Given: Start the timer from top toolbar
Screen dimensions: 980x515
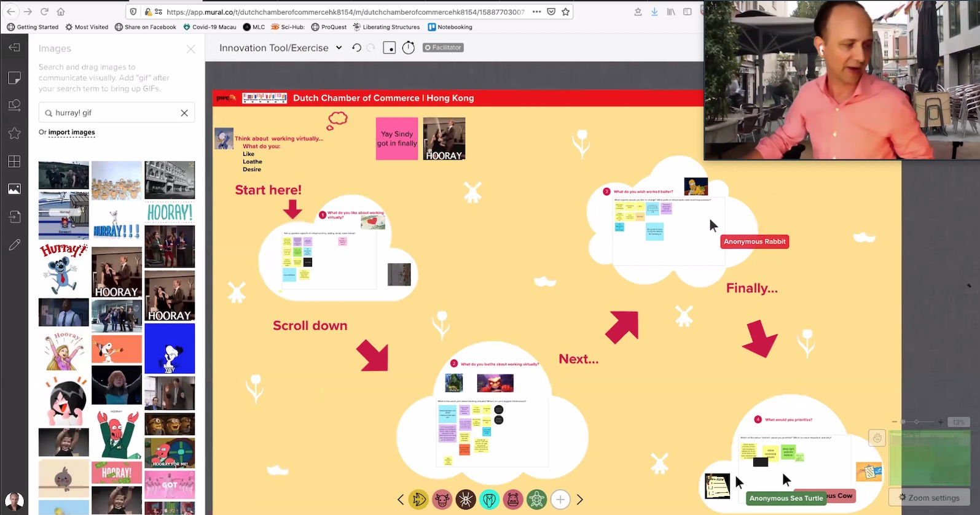Looking at the screenshot, I should point(409,48).
